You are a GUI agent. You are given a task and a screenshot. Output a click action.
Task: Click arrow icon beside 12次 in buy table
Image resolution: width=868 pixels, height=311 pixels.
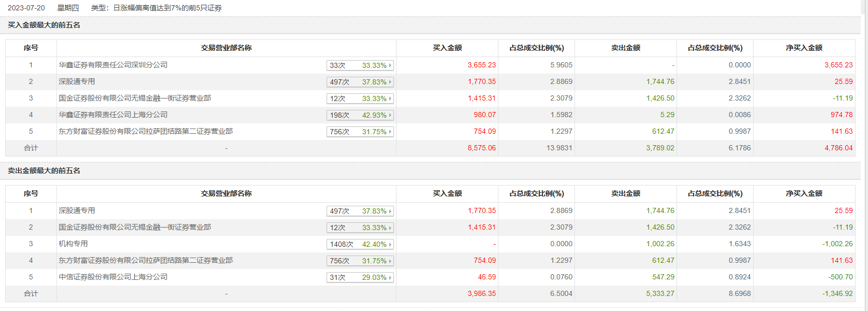[390, 98]
